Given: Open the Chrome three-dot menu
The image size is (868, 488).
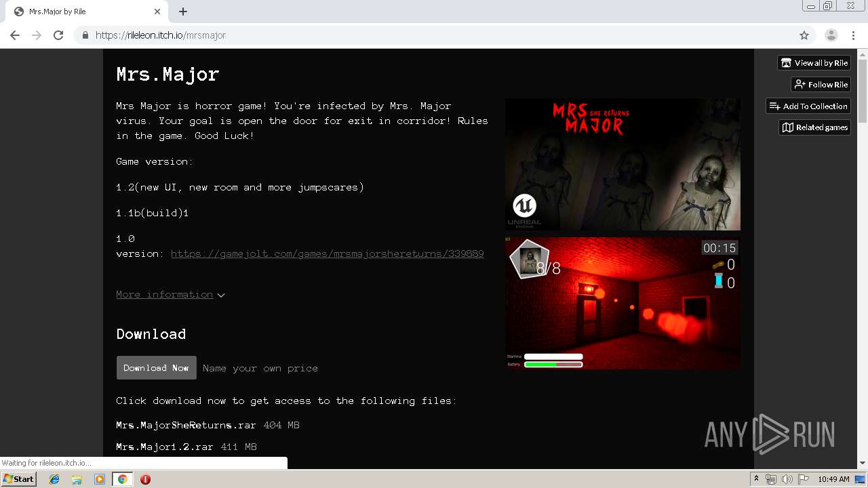Looking at the screenshot, I should point(854,35).
